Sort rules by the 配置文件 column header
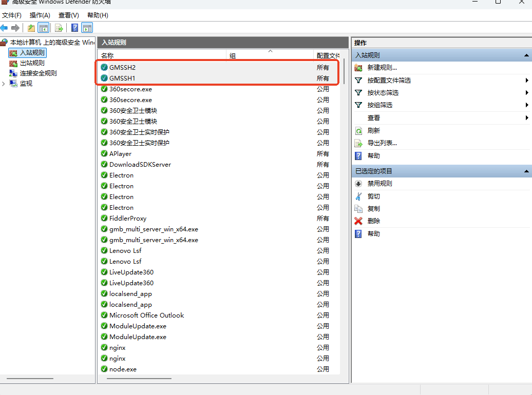This screenshot has height=395, width=532. 328,55
